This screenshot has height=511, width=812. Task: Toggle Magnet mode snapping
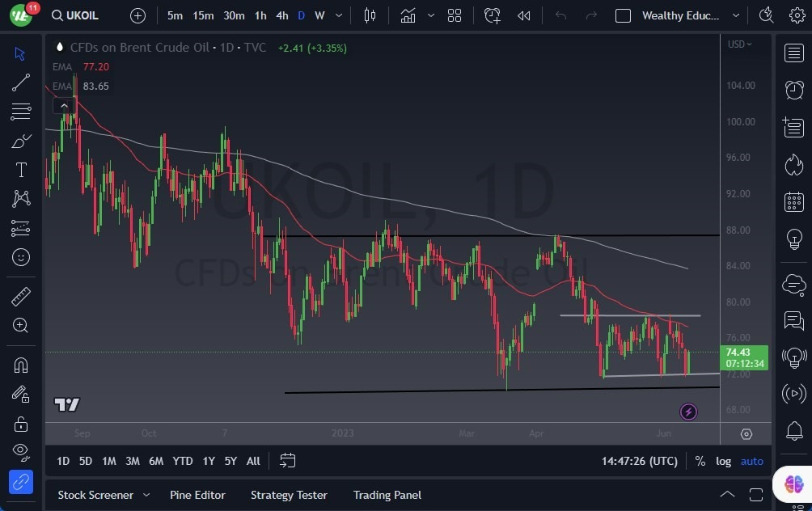click(x=21, y=365)
